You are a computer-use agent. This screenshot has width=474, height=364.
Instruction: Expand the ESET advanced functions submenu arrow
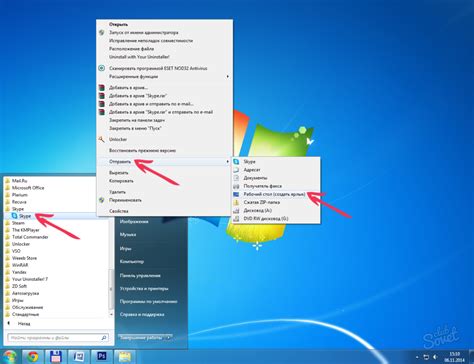[x=228, y=77]
